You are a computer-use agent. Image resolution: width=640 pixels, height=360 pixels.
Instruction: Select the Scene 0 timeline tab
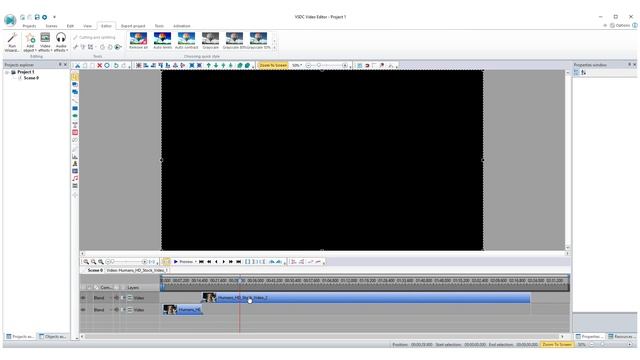pos(95,270)
